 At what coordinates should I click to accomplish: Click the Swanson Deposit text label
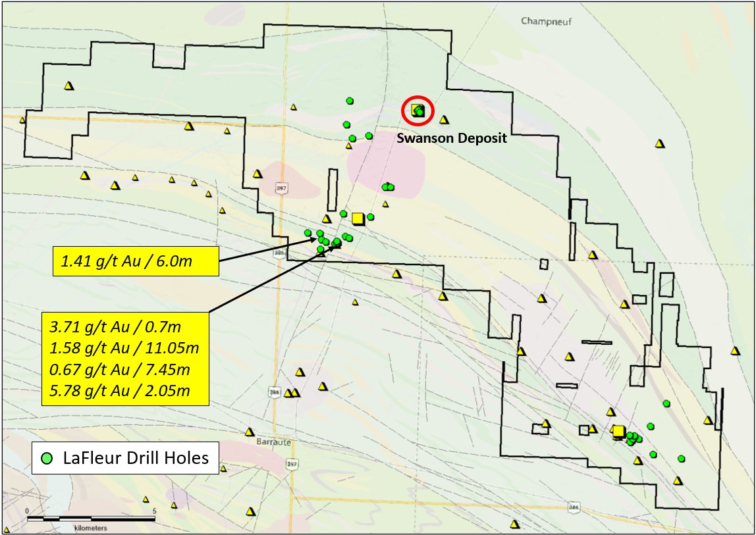pos(451,139)
